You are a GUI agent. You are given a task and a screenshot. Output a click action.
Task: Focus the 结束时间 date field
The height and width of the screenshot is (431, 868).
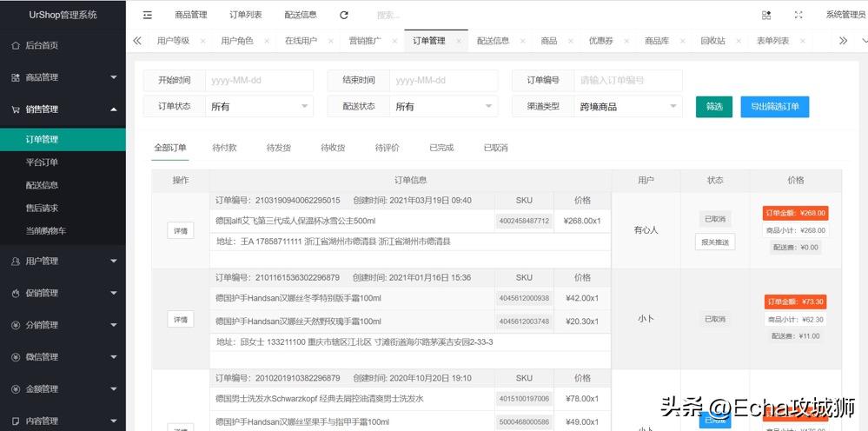point(443,80)
